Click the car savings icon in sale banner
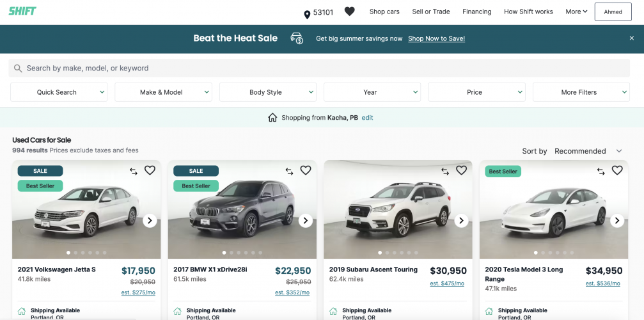Screen dimensions: 644x320 [297, 38]
